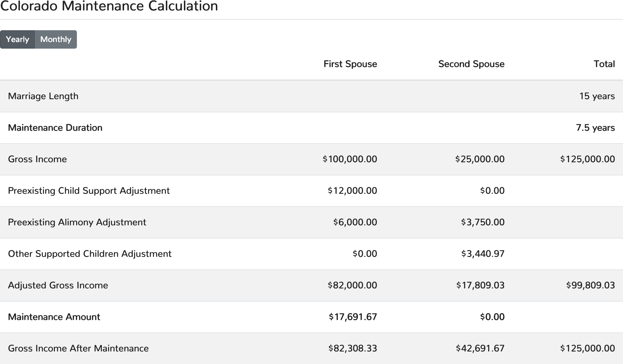Click the $3,440.97 other children adjustment
This screenshot has height=364, width=623.
pos(482,254)
